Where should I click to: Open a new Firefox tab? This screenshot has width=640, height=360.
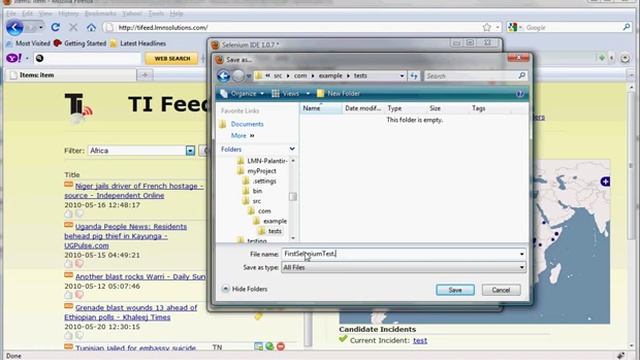tap(145, 75)
